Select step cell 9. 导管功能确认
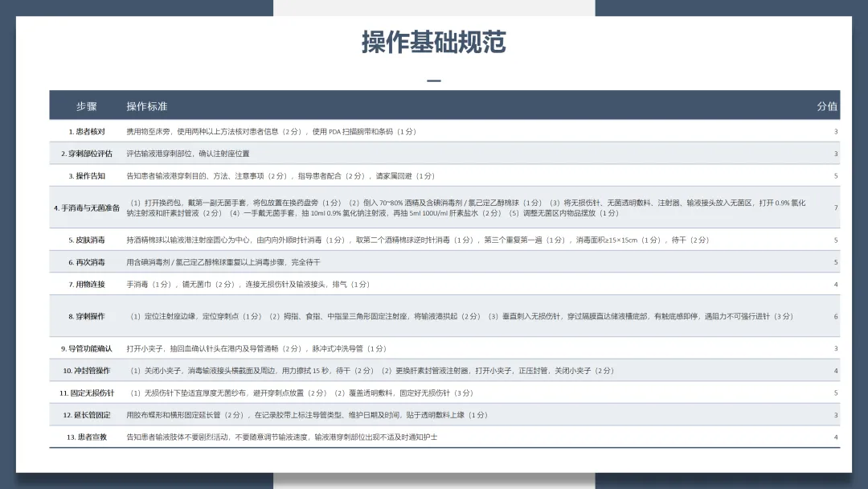Screen dimensions: 868x489 [86, 349]
